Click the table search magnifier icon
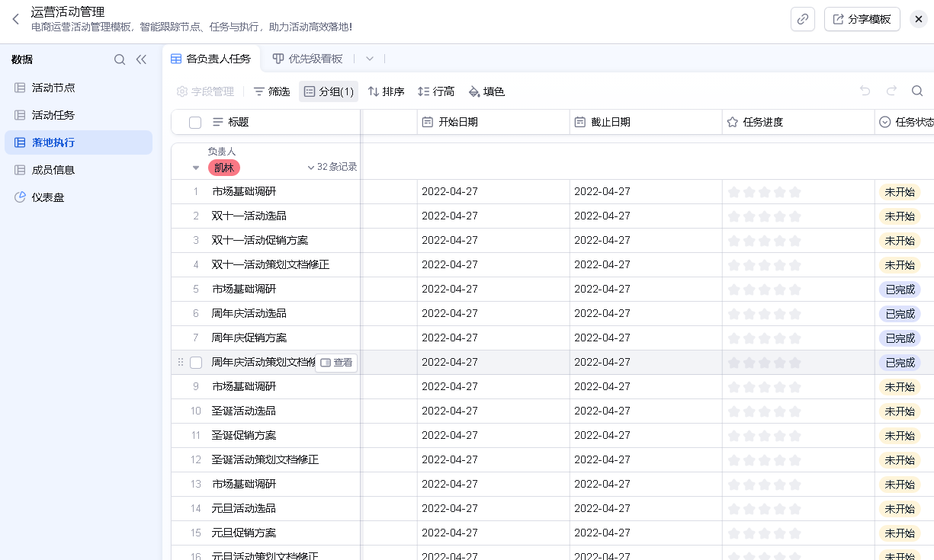This screenshot has width=934, height=560. coord(917,91)
